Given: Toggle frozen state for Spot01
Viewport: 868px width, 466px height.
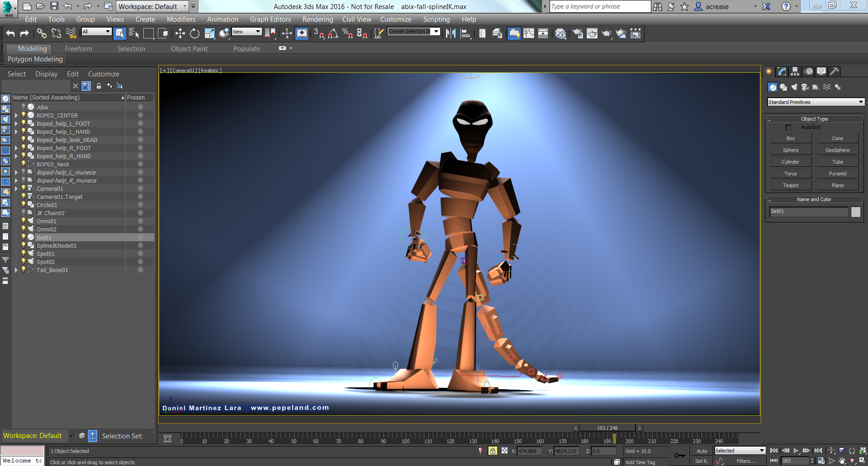Looking at the screenshot, I should [140, 254].
